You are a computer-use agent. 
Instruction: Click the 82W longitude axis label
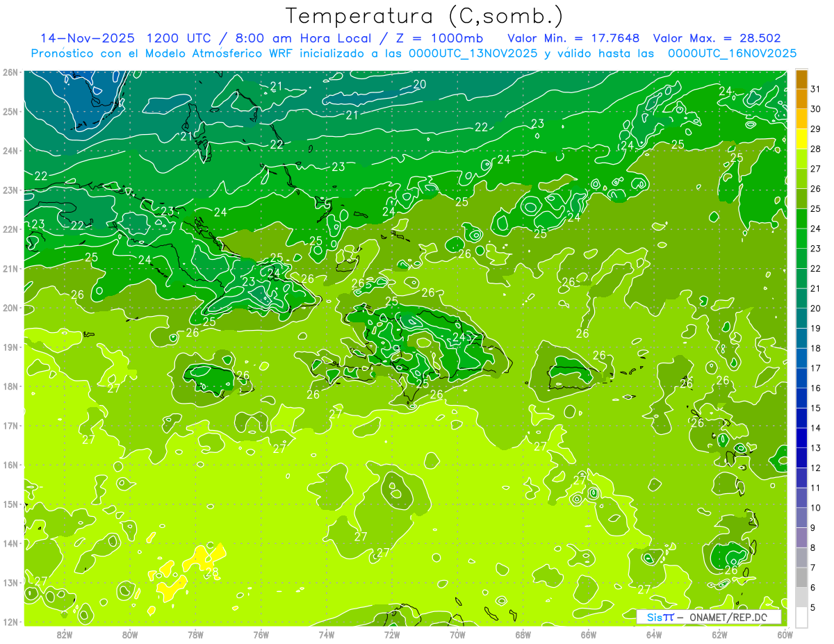(65, 634)
